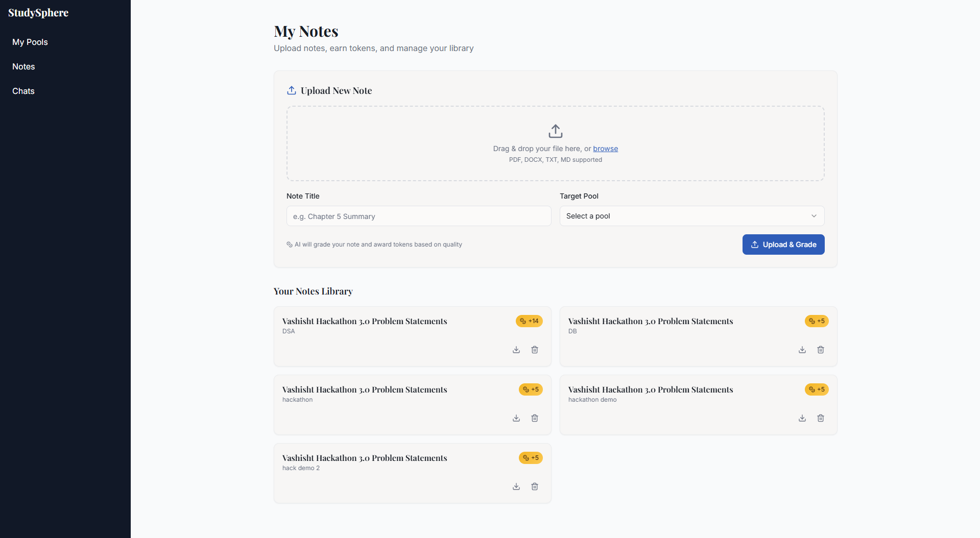This screenshot has height=538, width=980.
Task: Open the DSA note title
Action: pos(365,321)
